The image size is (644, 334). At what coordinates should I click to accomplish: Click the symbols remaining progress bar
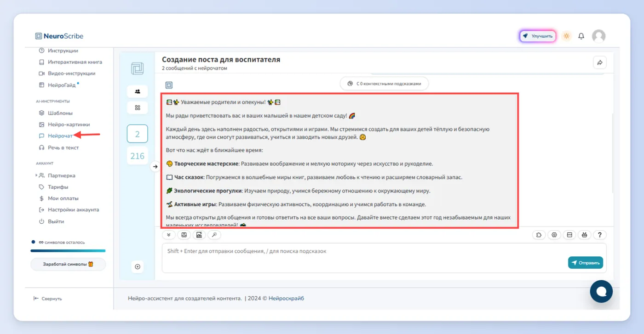[x=68, y=251]
